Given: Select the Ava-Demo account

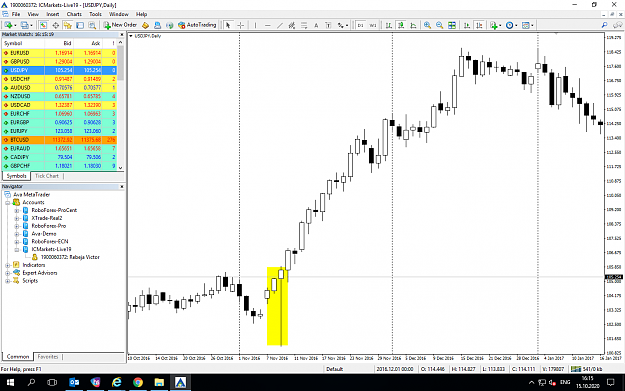Looking at the screenshot, I should 44,234.
